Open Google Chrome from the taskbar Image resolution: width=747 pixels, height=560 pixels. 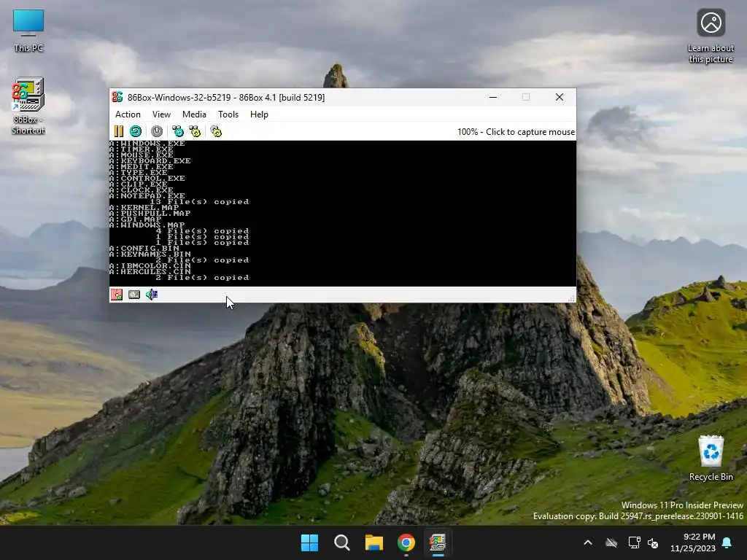pyautogui.click(x=406, y=542)
